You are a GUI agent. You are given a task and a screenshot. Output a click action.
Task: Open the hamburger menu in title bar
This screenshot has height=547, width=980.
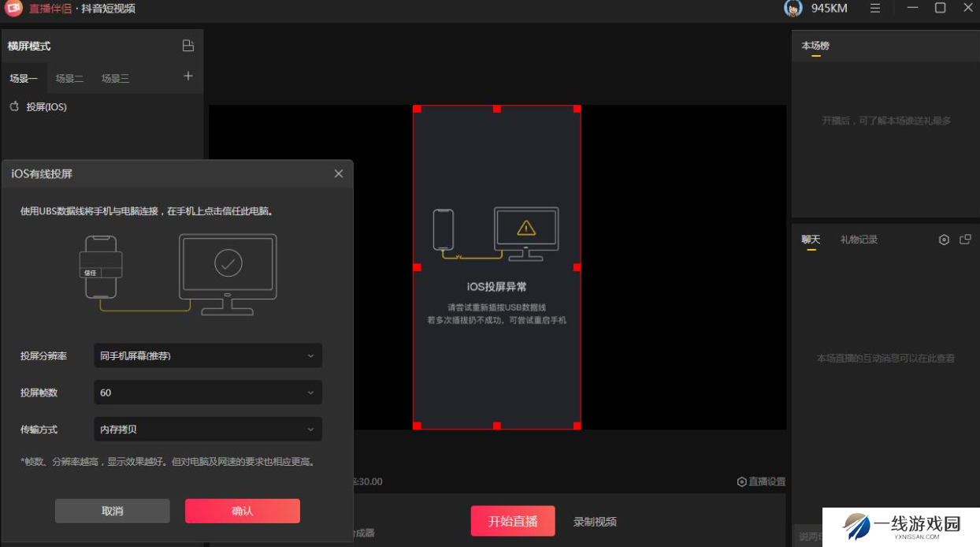875,8
